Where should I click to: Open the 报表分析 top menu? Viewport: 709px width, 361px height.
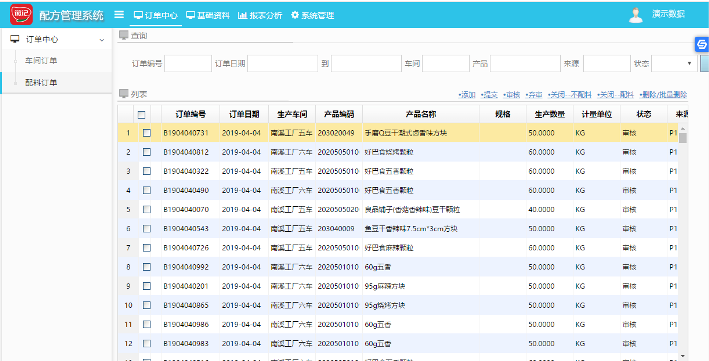pos(260,15)
